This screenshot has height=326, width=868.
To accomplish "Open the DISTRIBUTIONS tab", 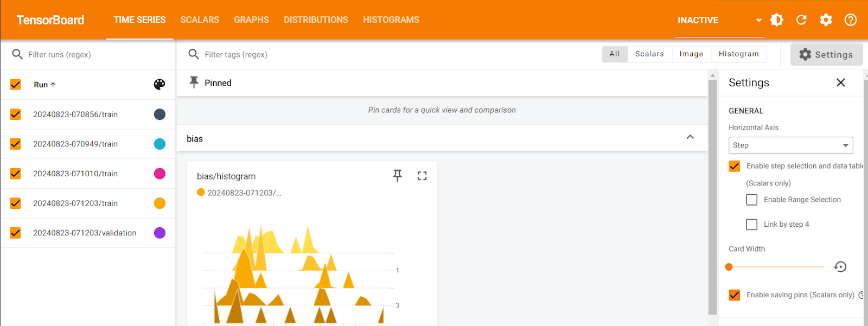I will pyautogui.click(x=316, y=20).
